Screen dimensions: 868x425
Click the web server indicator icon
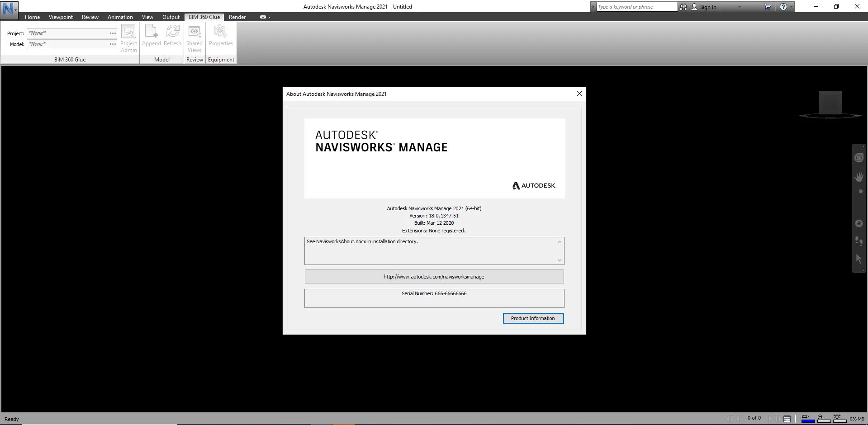click(837, 416)
